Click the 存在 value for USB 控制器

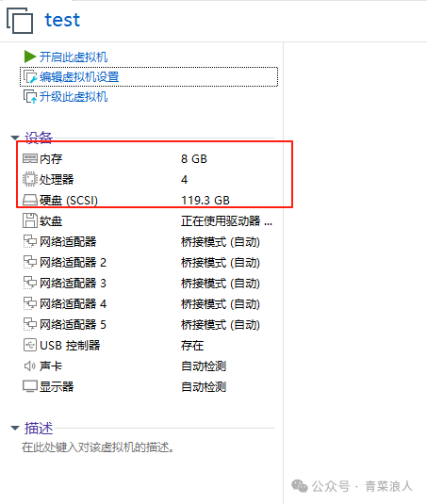tap(192, 345)
